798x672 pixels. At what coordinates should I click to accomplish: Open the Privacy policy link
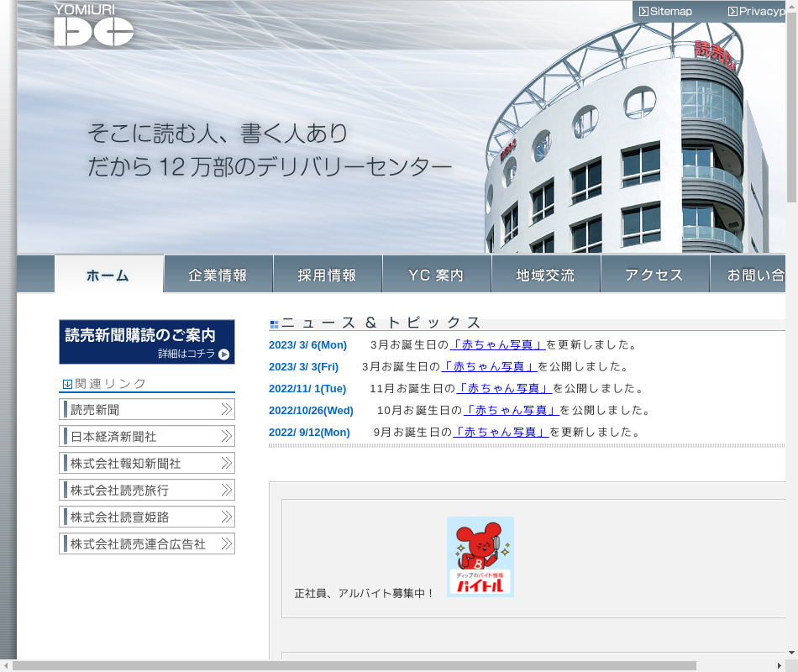[756, 11]
